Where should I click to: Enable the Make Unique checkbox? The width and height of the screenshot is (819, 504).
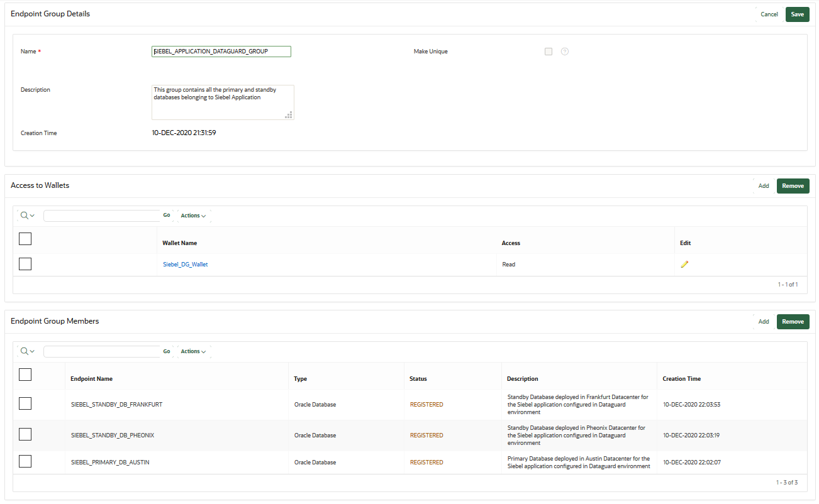[x=548, y=51]
